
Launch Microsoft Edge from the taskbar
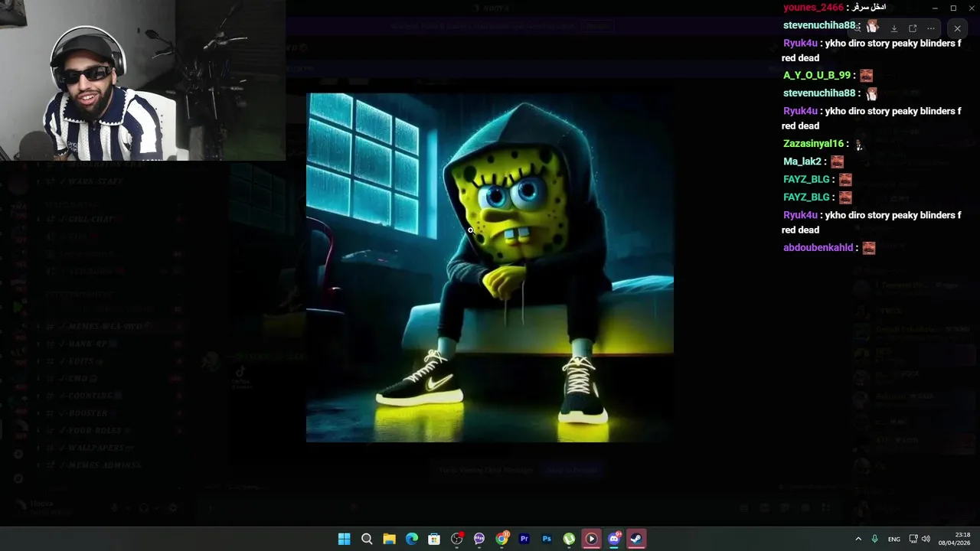pyautogui.click(x=412, y=539)
